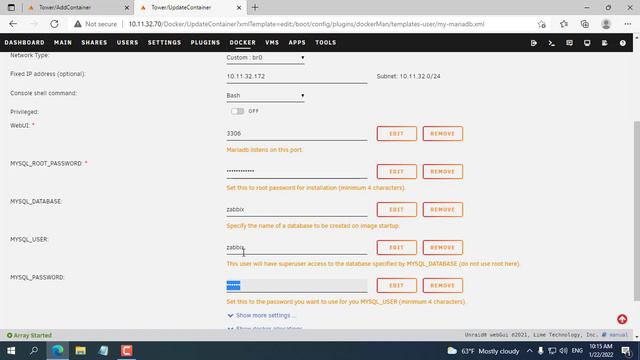This screenshot has height=360, width=640.
Task: Click WebUI port 3306 field
Action: tap(297, 133)
